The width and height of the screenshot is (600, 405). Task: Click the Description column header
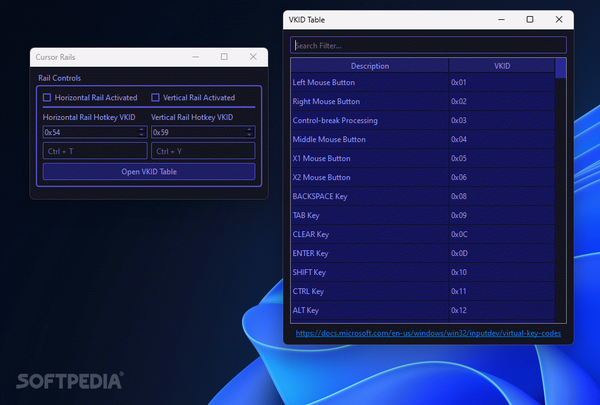[x=370, y=66]
